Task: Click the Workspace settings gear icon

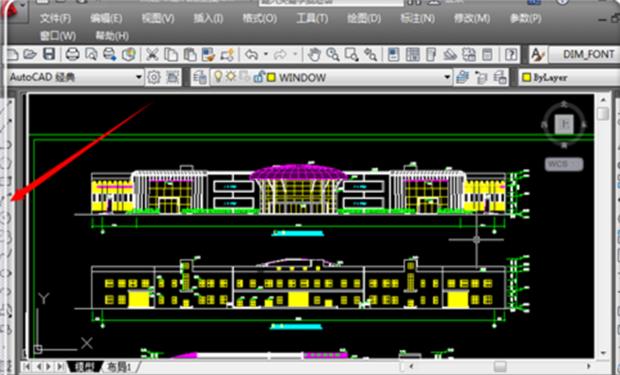Action: 154,77
